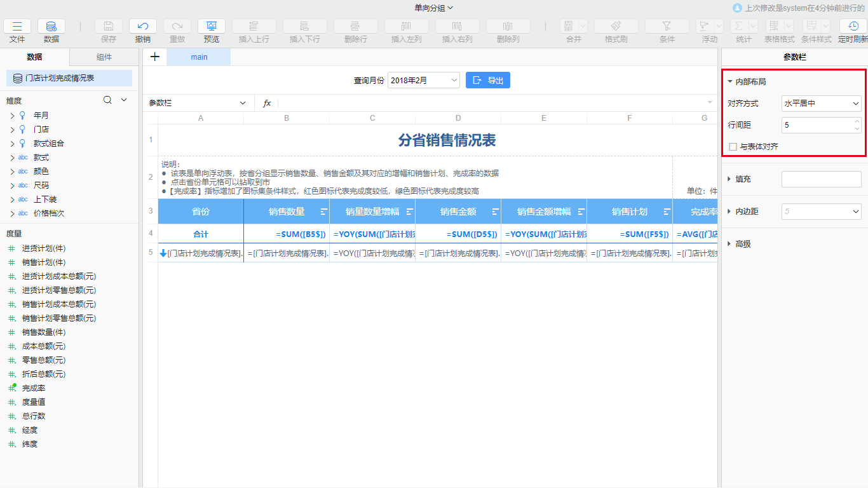This screenshot has height=488, width=868.
Task: Click the filter icon in 销售数量 header
Action: tap(323, 212)
